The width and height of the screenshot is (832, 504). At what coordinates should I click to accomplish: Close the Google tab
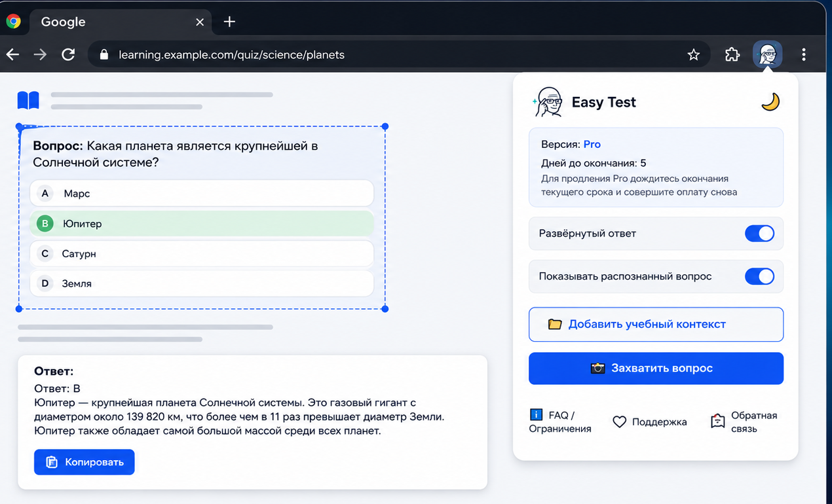(x=200, y=22)
